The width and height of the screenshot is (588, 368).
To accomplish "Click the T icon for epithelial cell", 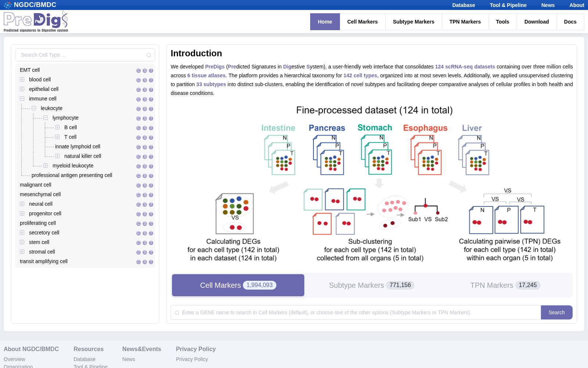I will click(x=151, y=90).
